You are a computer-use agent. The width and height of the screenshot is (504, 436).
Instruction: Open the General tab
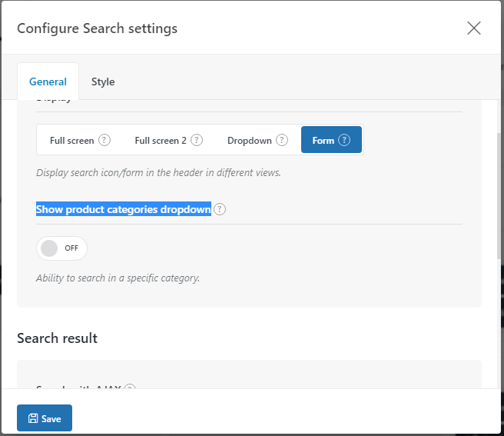pyautogui.click(x=48, y=82)
